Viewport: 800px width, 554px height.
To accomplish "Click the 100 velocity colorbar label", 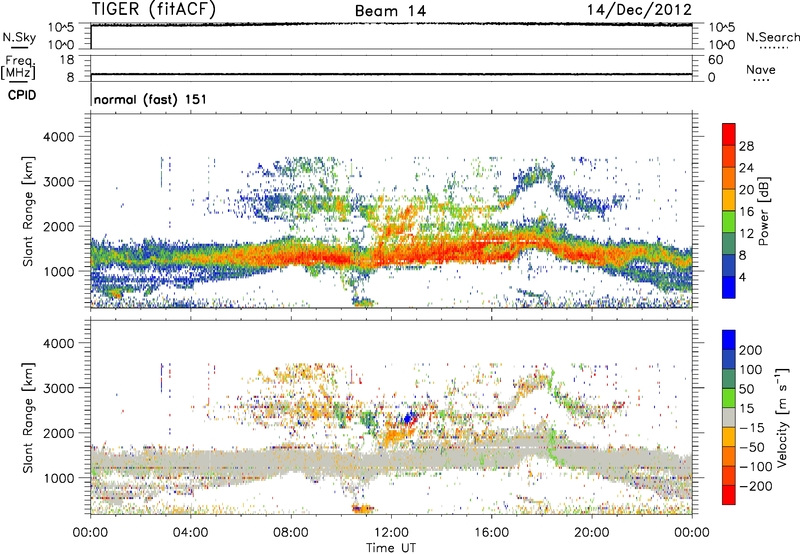I will tap(751, 370).
